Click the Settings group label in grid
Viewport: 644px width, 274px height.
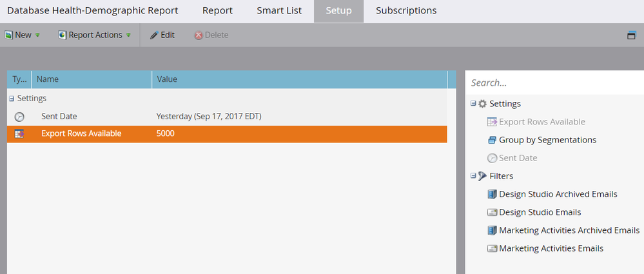point(32,99)
